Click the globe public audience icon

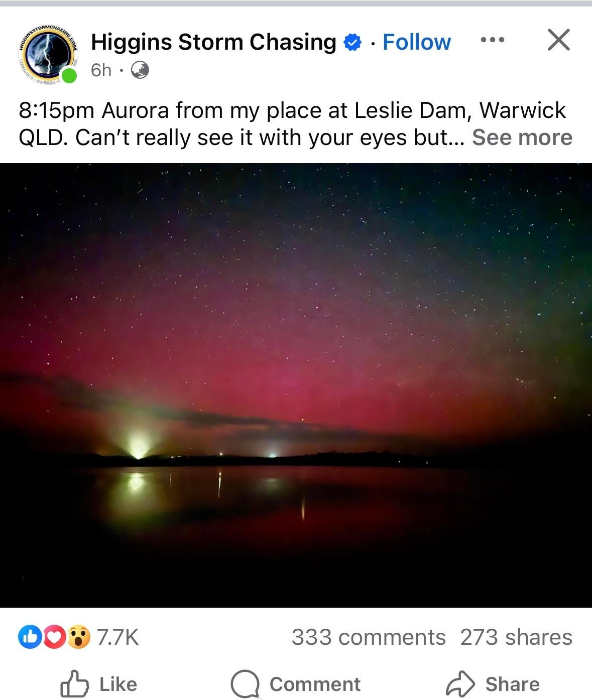point(140,70)
